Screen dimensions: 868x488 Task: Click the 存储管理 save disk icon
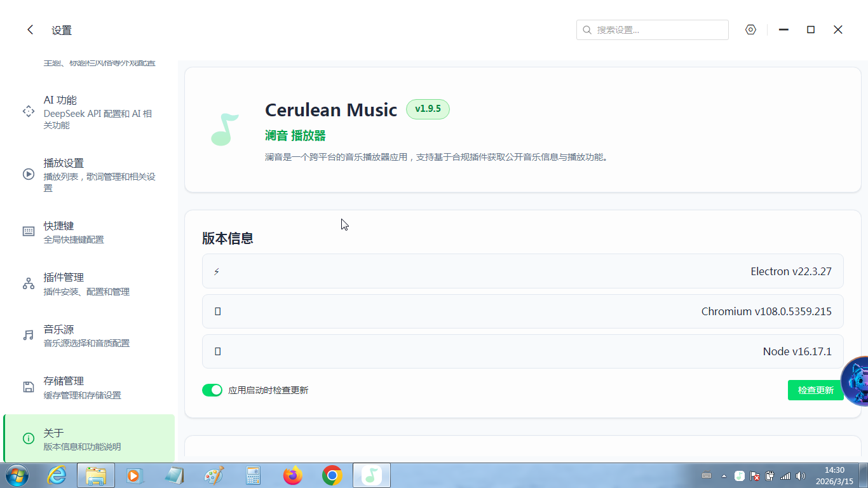tap(29, 387)
